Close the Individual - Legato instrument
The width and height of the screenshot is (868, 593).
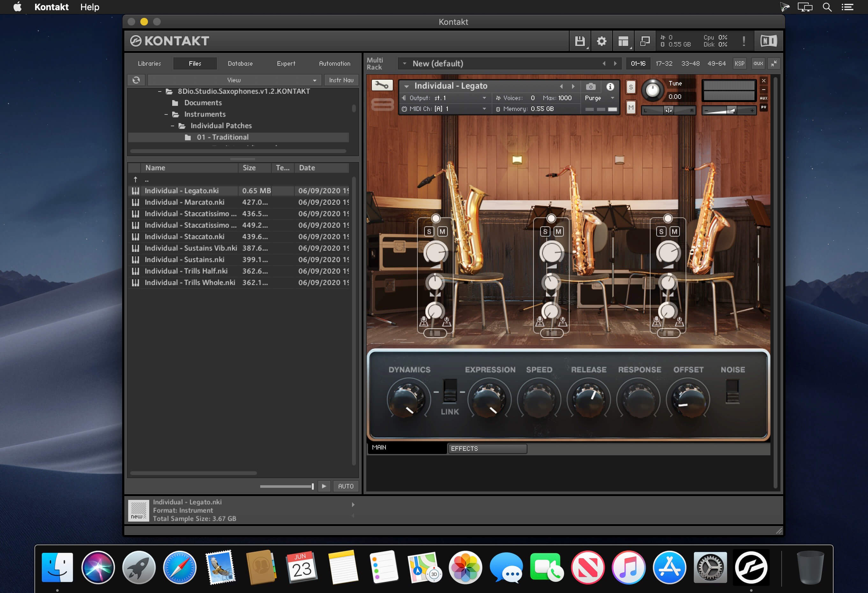point(764,81)
